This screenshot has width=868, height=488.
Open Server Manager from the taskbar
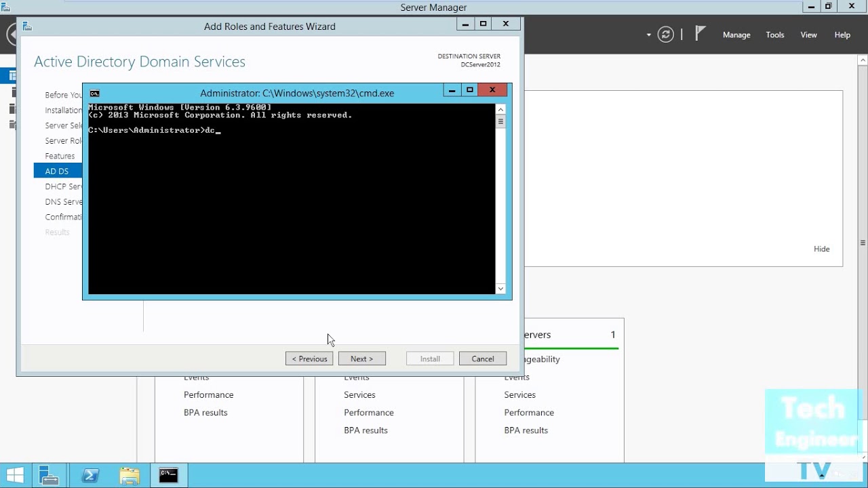click(50, 476)
